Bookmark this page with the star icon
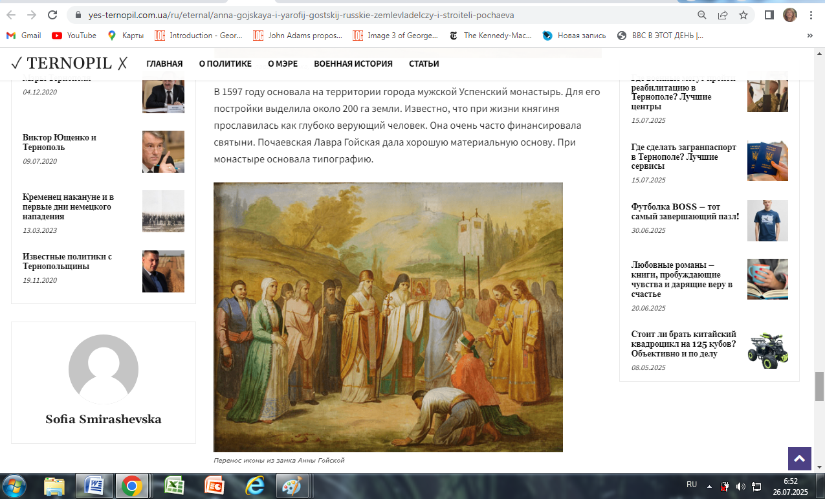 coord(743,15)
